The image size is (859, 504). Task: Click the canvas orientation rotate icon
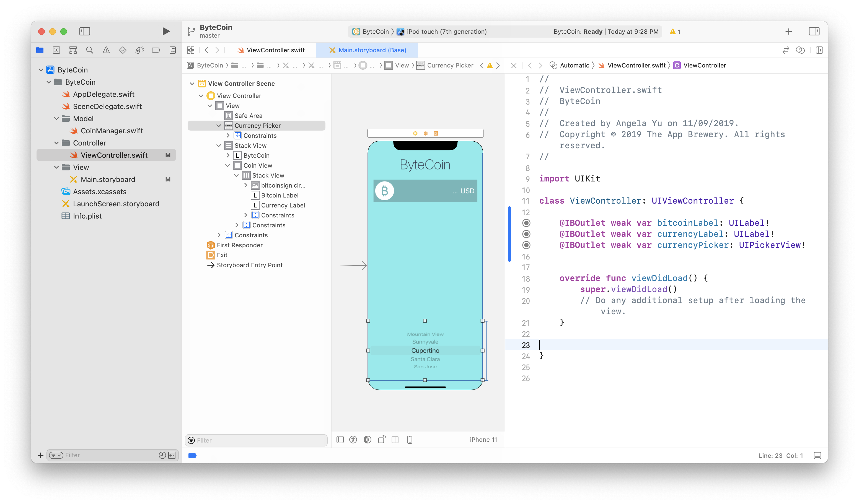pyautogui.click(x=382, y=440)
